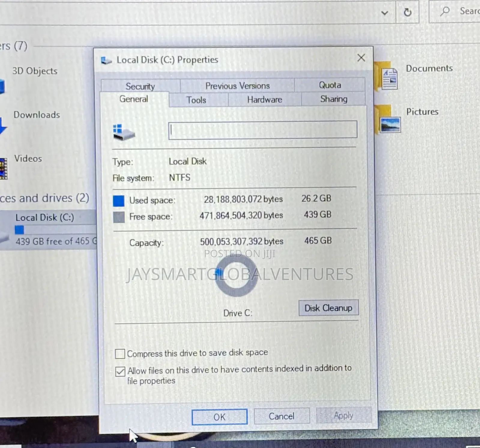Open Videos folder in Explorer
The width and height of the screenshot is (480, 448).
(x=28, y=158)
